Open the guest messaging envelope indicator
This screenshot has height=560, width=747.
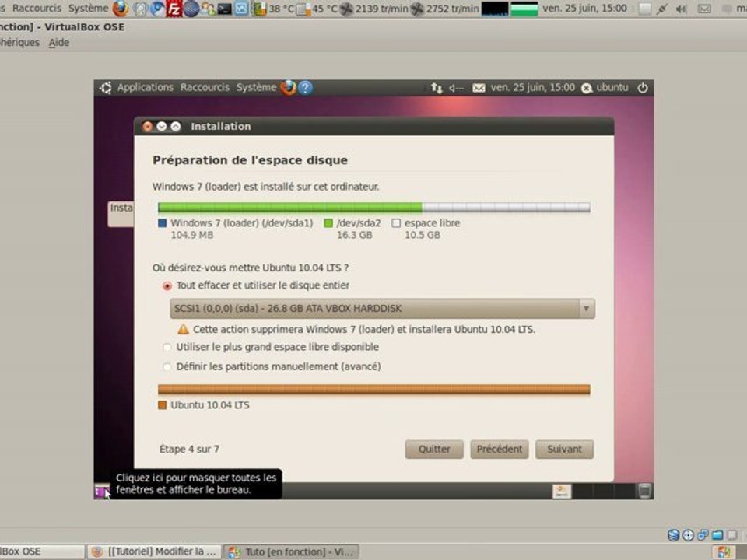(479, 88)
